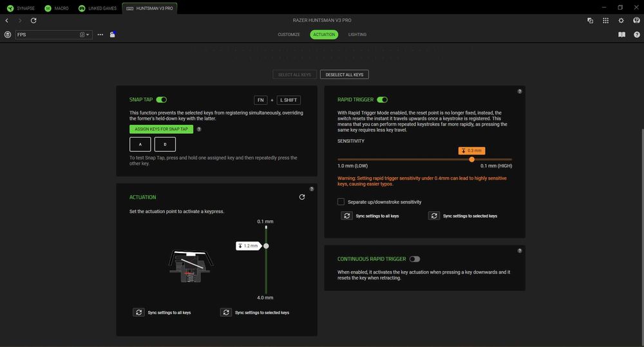Refresh the device page
Image resolution: width=644 pixels, height=347 pixels.
point(33,20)
